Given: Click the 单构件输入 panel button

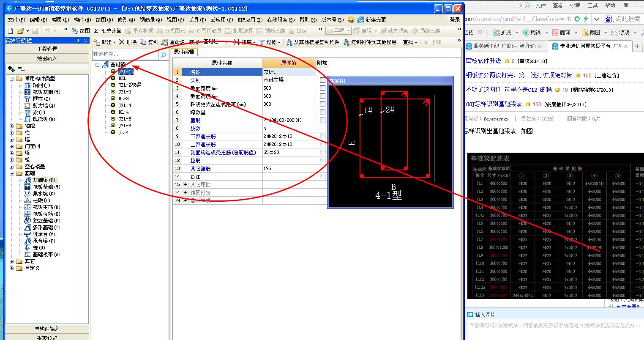Looking at the screenshot, I should 47,329.
